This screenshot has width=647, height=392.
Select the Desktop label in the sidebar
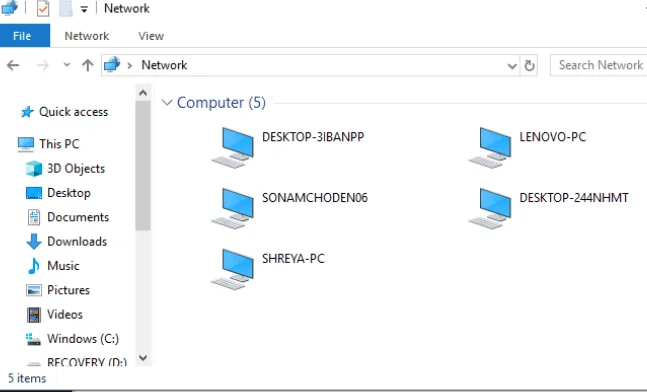point(69,193)
